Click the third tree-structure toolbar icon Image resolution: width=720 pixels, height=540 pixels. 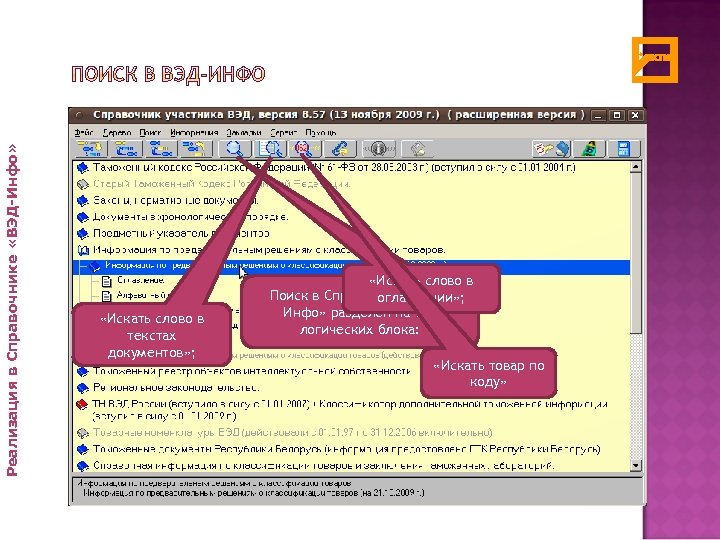click(x=160, y=149)
